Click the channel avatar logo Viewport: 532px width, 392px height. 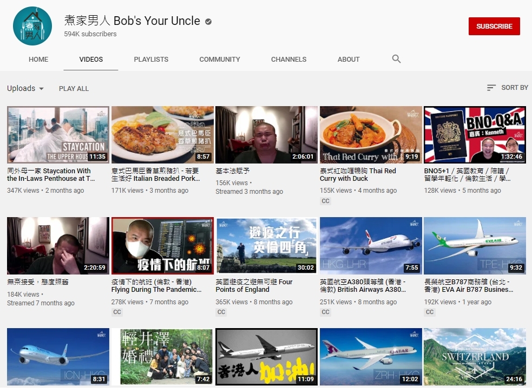pos(32,26)
